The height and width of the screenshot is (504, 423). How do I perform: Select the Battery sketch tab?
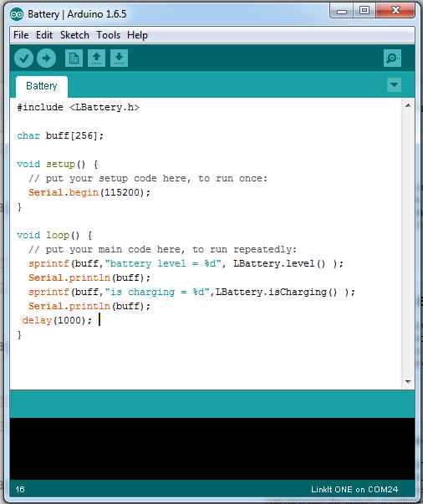click(42, 86)
